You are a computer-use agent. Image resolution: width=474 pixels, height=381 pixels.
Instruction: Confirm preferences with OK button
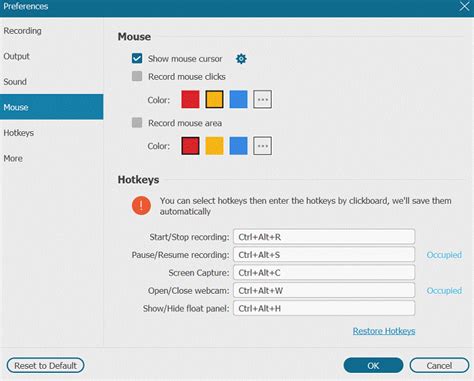point(373,366)
